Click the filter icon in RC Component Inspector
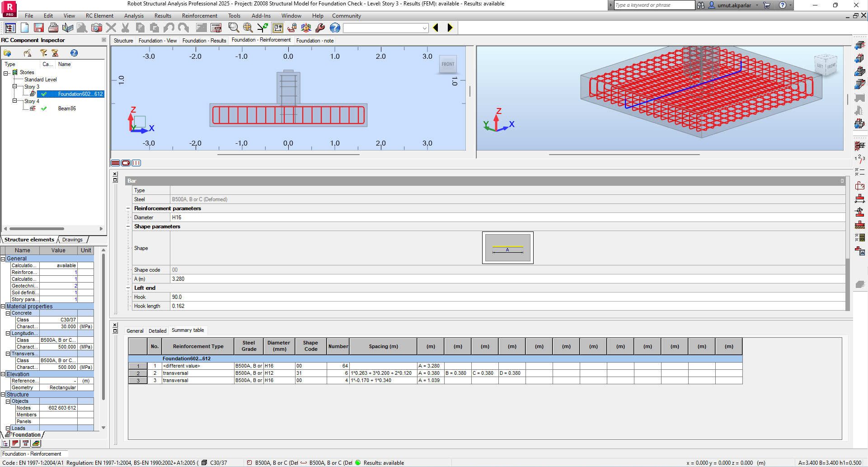 click(43, 53)
